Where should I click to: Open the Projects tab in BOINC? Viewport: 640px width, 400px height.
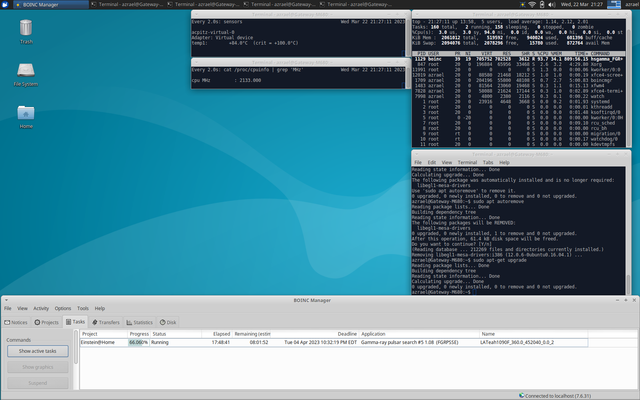pos(48,322)
